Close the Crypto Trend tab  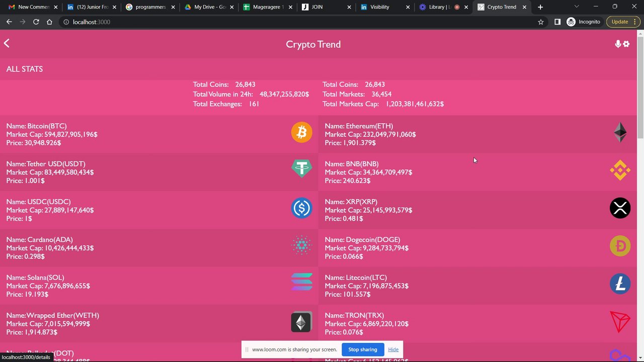pyautogui.click(x=525, y=7)
